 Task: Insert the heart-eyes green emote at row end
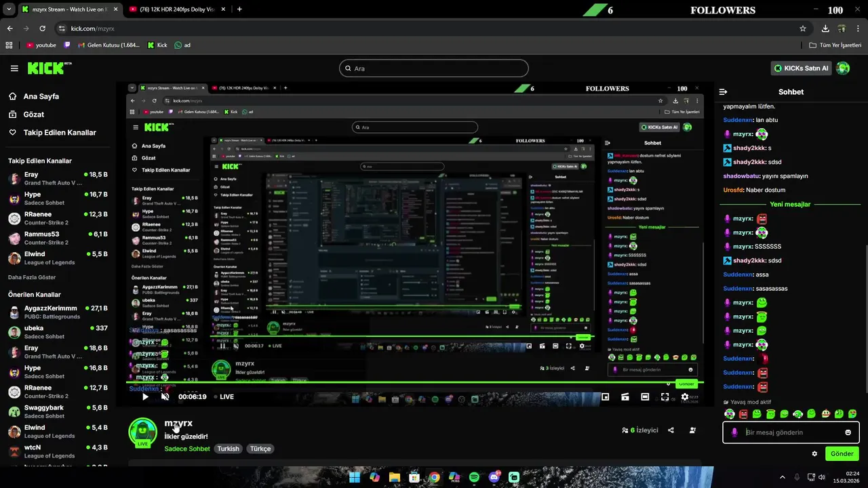(x=852, y=414)
